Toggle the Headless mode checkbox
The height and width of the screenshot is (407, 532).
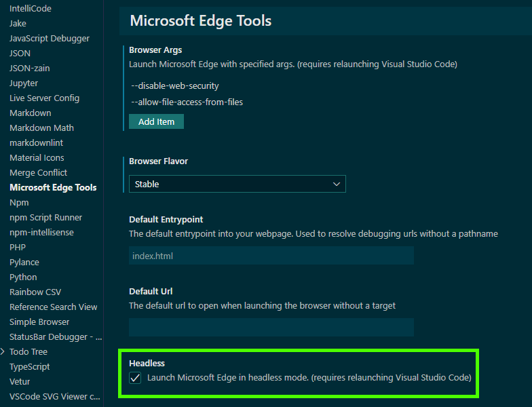(135, 378)
